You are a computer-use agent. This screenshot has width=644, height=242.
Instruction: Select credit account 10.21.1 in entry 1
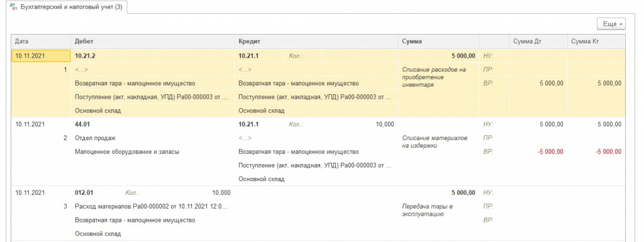click(249, 56)
